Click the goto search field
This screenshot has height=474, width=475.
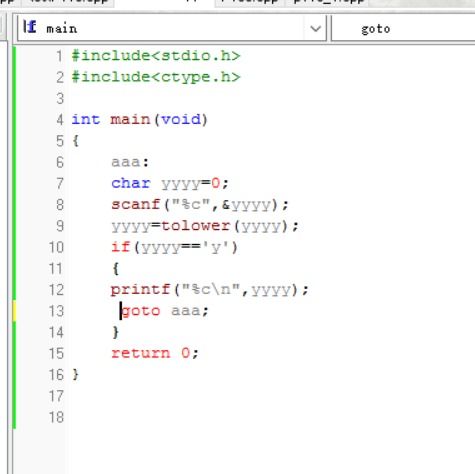pos(403,29)
